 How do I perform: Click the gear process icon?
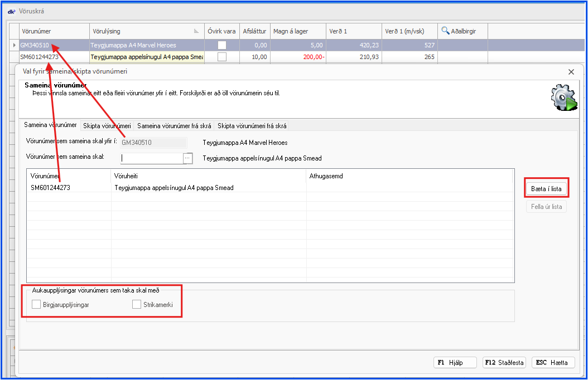pos(563,99)
